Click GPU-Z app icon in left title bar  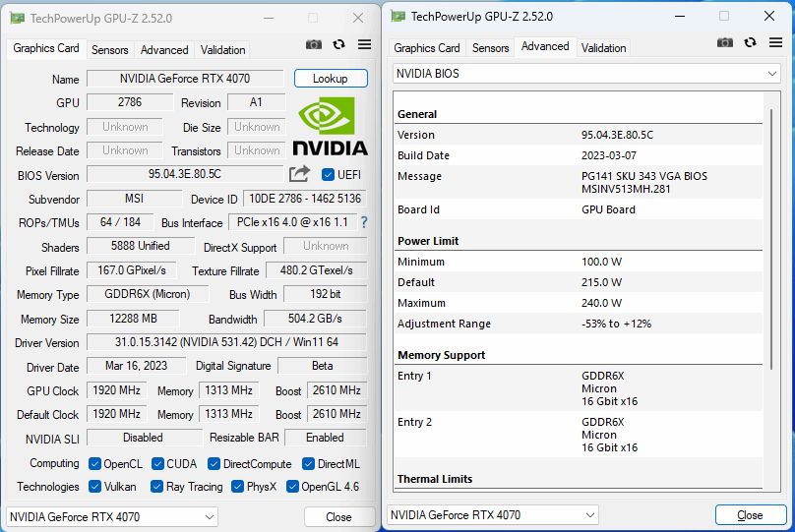coord(18,19)
